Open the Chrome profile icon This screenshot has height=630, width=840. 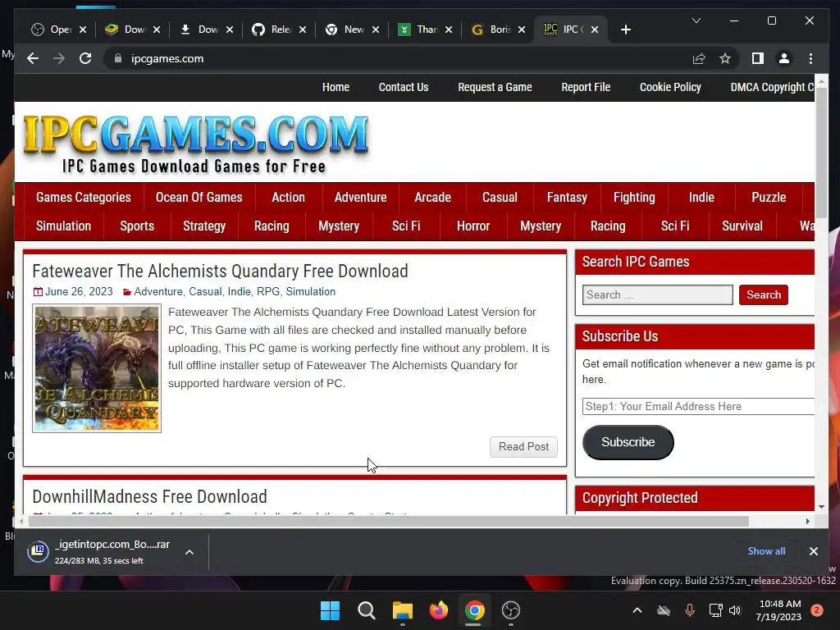pos(783,58)
